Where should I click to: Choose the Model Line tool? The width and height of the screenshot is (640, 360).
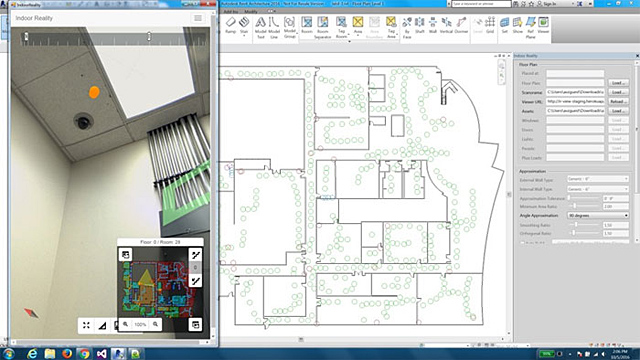[274, 28]
